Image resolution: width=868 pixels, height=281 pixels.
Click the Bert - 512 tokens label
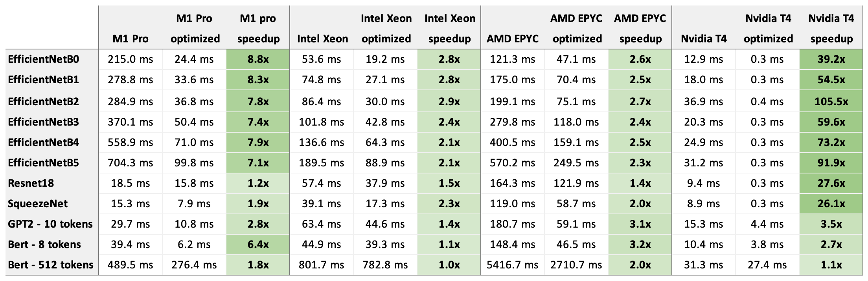[x=51, y=265]
